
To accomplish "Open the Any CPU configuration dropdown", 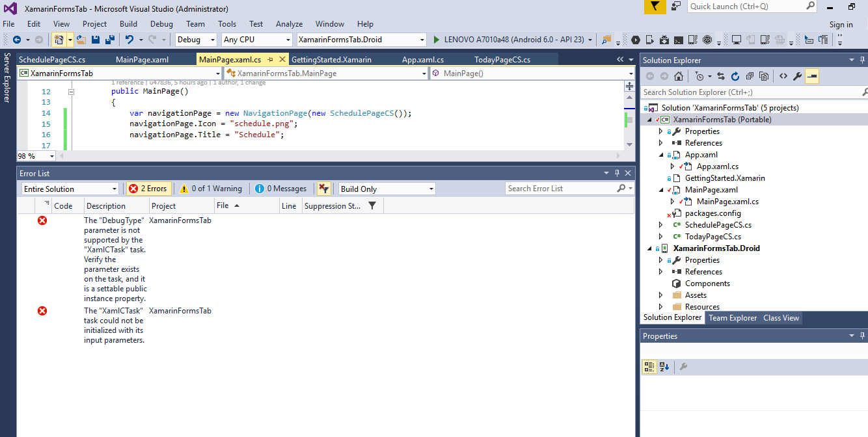I will point(256,39).
